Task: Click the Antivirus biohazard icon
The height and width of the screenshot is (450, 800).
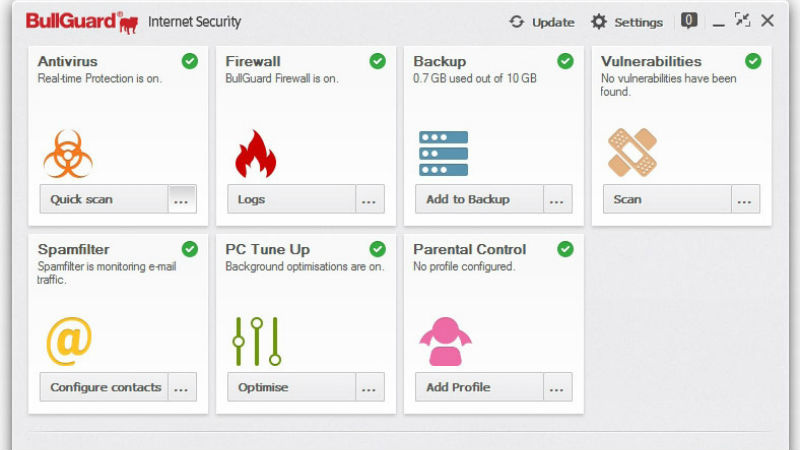Action: (68, 154)
